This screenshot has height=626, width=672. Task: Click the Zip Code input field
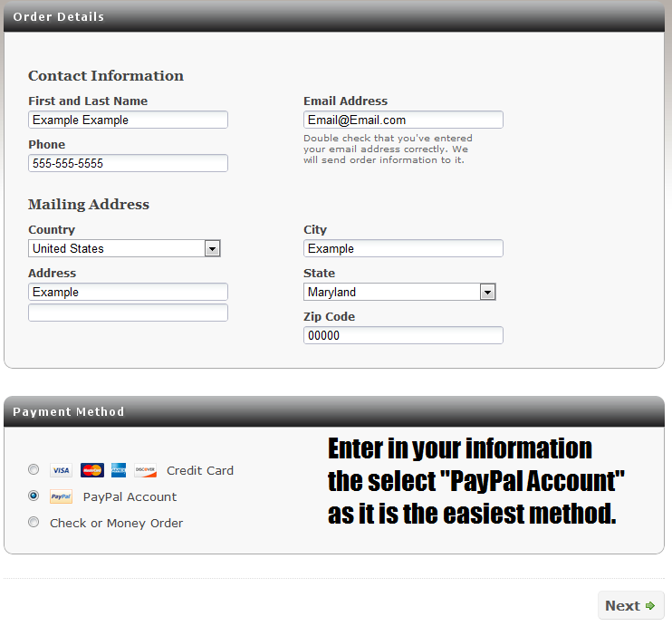pos(403,335)
